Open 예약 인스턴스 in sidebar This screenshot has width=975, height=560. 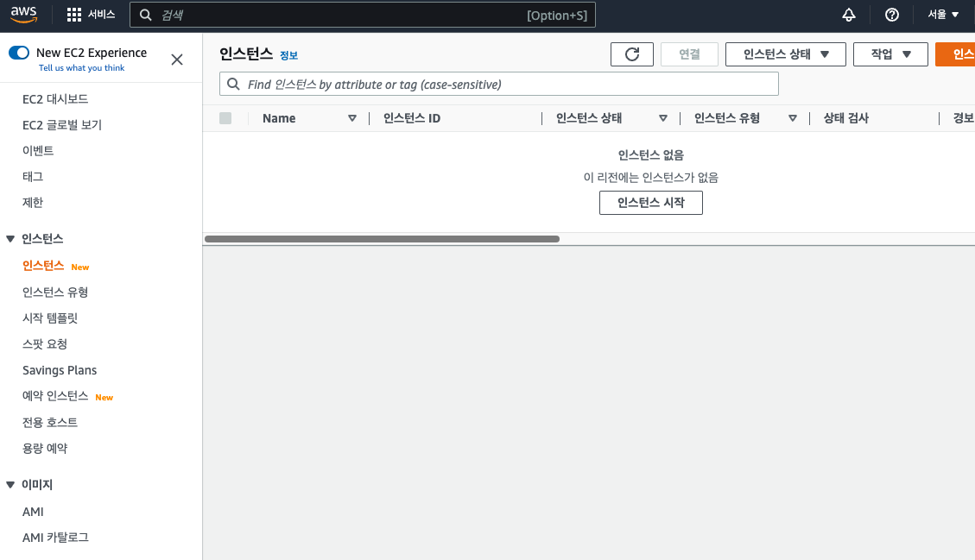[55, 396]
